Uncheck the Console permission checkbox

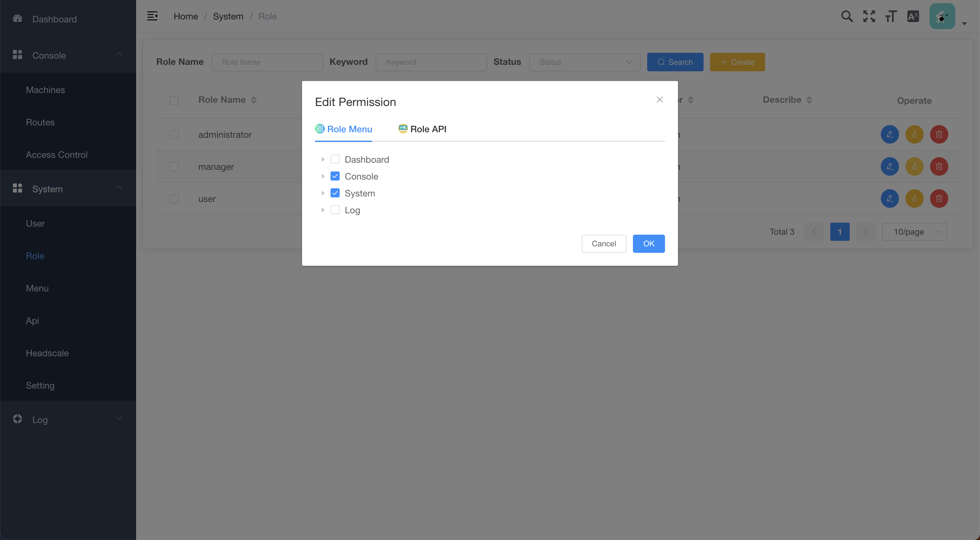point(335,176)
